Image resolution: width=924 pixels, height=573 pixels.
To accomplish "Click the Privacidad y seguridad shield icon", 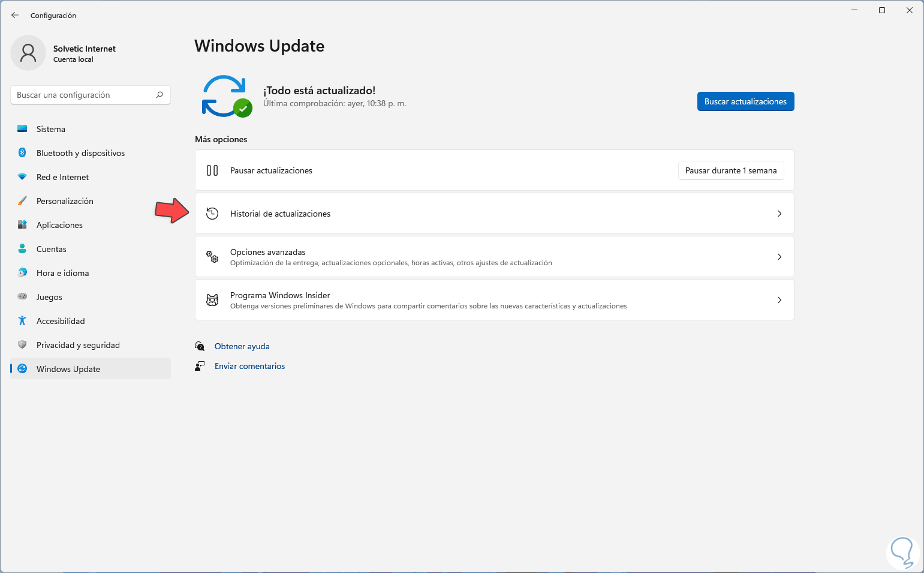I will click(22, 345).
